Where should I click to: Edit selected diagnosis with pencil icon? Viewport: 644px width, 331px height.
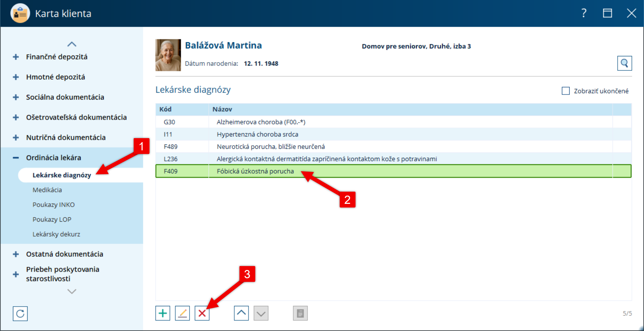[182, 313]
